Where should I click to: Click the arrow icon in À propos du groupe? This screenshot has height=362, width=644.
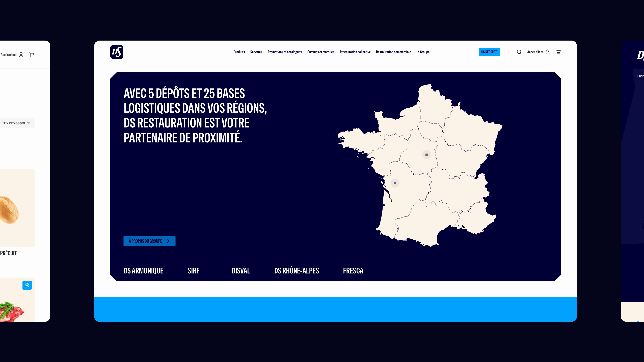168,241
